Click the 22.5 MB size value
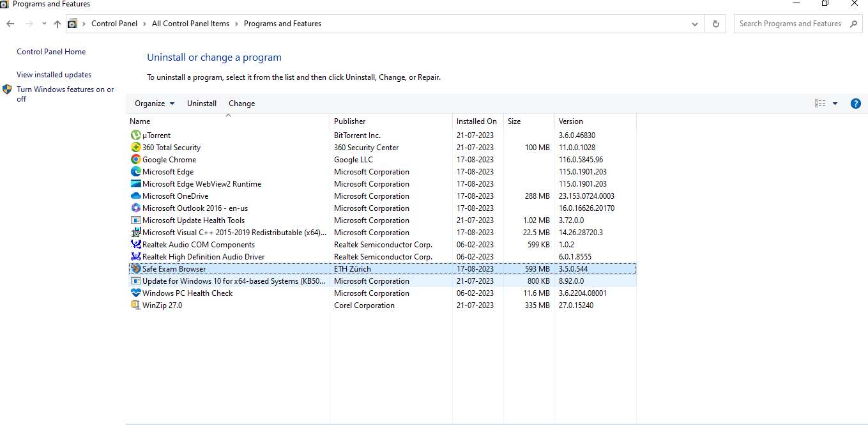The width and height of the screenshot is (868, 425). click(536, 233)
